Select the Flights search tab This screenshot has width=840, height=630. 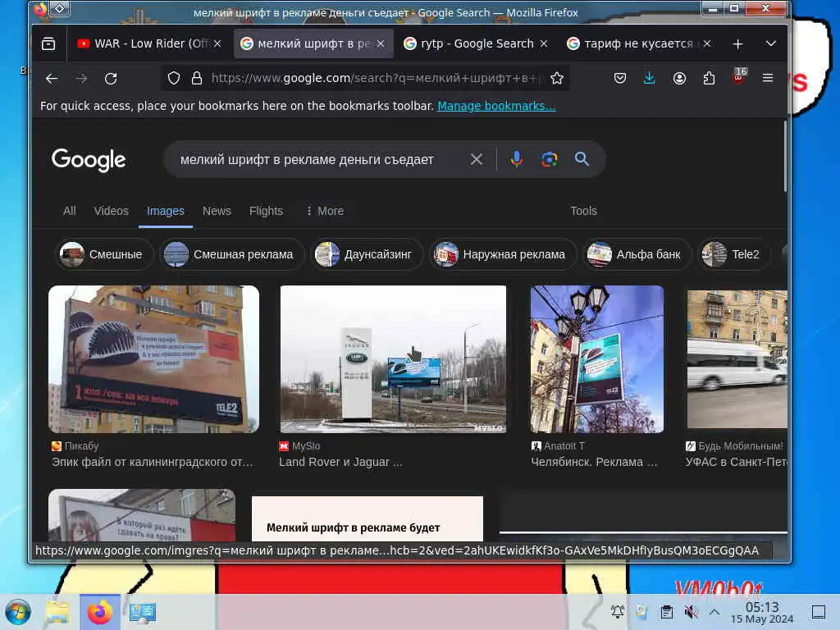pos(266,211)
